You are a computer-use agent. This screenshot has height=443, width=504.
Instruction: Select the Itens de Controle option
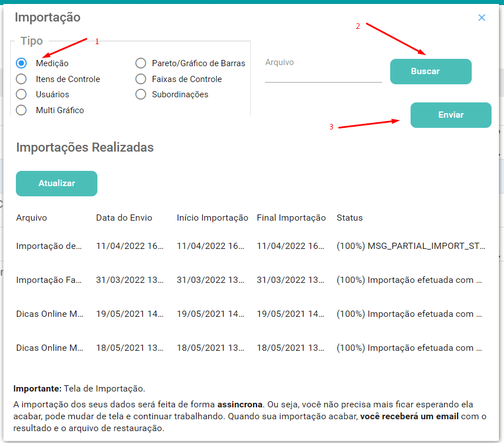[21, 79]
